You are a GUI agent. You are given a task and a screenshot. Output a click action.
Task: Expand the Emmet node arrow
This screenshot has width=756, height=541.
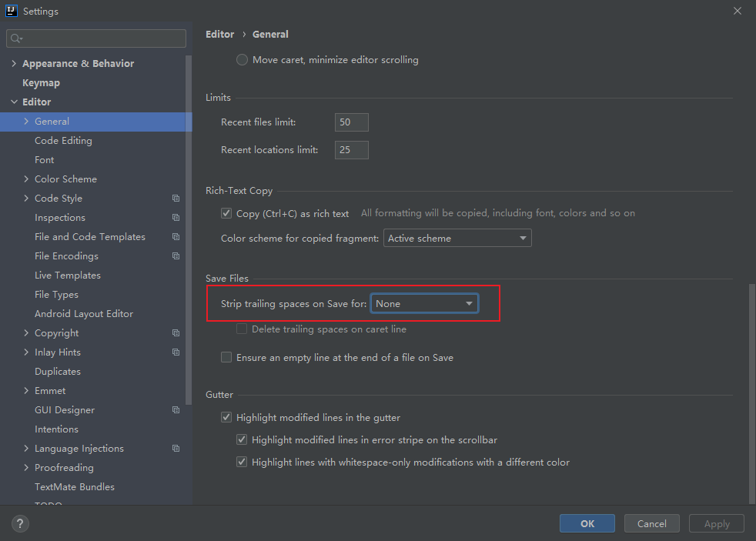click(26, 391)
